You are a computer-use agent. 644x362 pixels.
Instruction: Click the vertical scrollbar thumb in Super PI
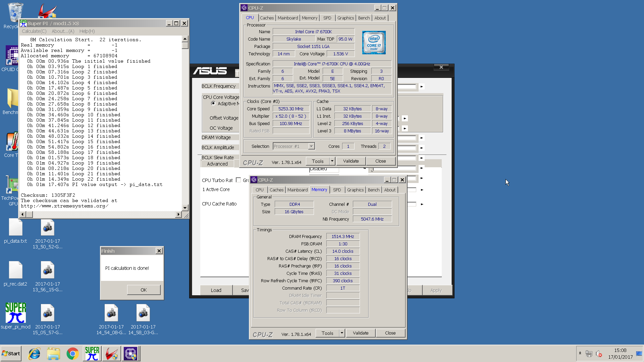click(185, 45)
